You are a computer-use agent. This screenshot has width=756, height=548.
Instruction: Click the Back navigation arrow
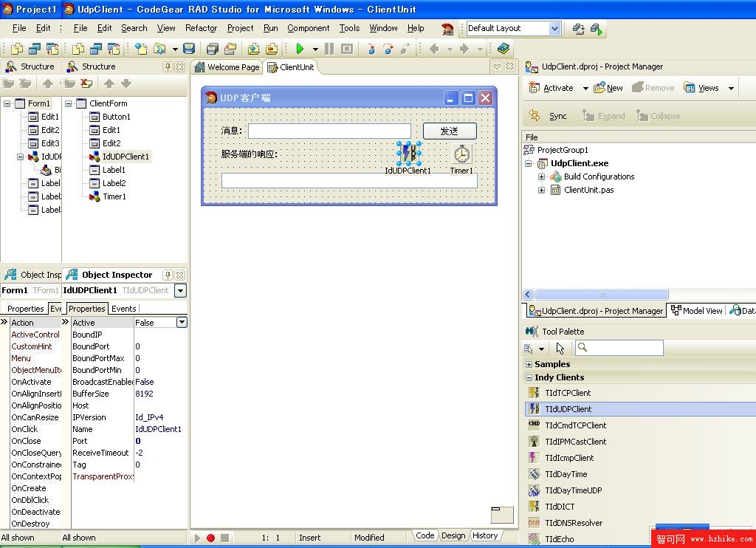pos(434,48)
